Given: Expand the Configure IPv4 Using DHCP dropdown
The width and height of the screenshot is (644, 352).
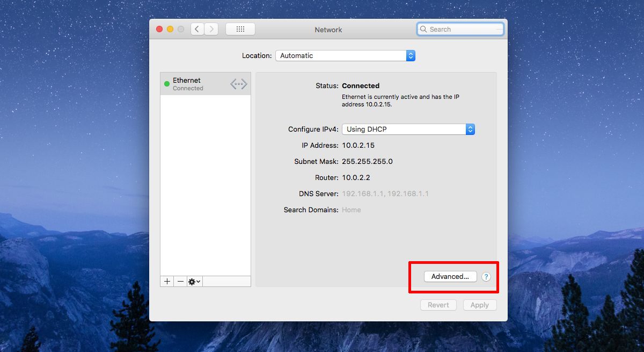Looking at the screenshot, I should [x=408, y=129].
